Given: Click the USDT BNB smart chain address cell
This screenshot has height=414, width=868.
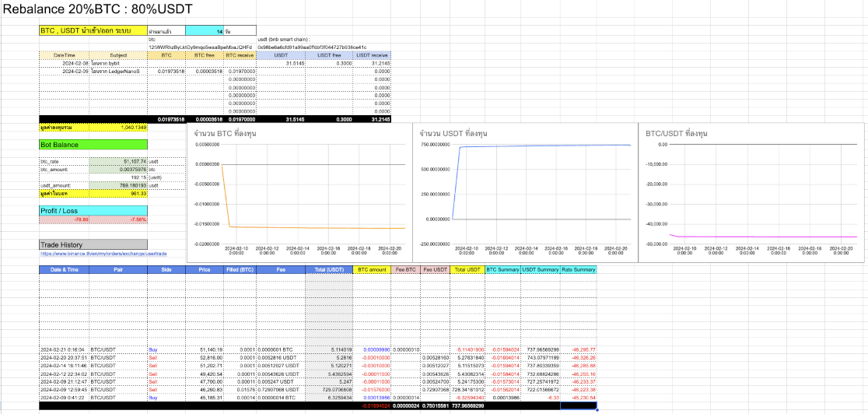Looking at the screenshot, I should pos(312,47).
